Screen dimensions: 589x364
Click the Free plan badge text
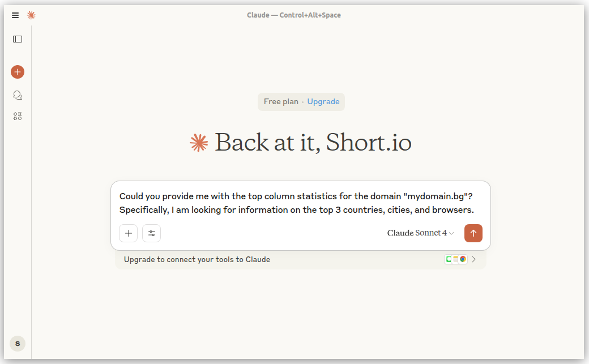tap(281, 102)
